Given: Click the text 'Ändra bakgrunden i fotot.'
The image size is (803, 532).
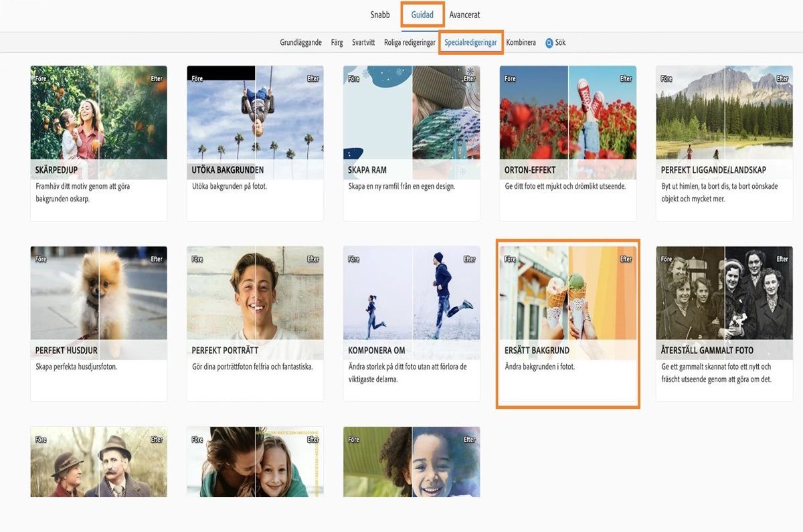Looking at the screenshot, I should [540, 367].
